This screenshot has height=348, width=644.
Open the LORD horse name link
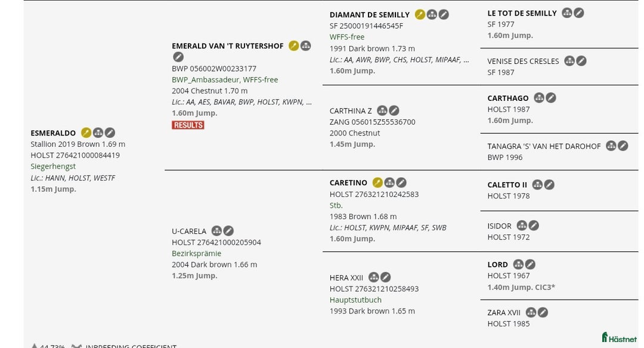click(497, 264)
